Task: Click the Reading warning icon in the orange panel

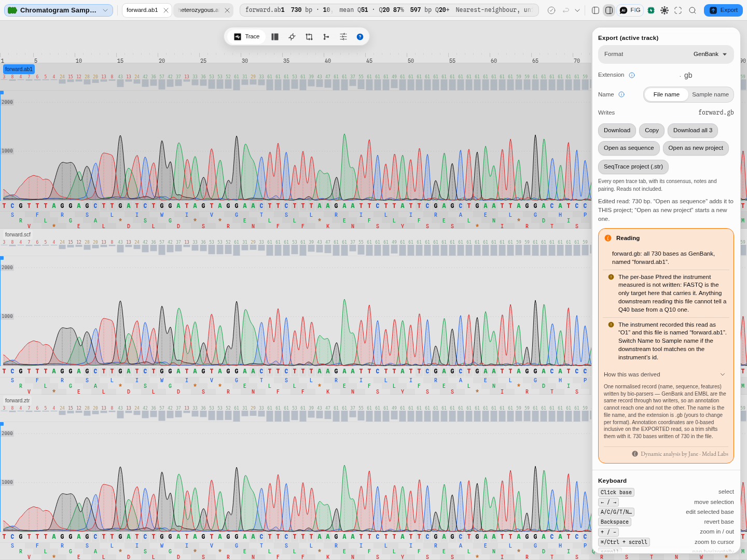Action: (607, 238)
